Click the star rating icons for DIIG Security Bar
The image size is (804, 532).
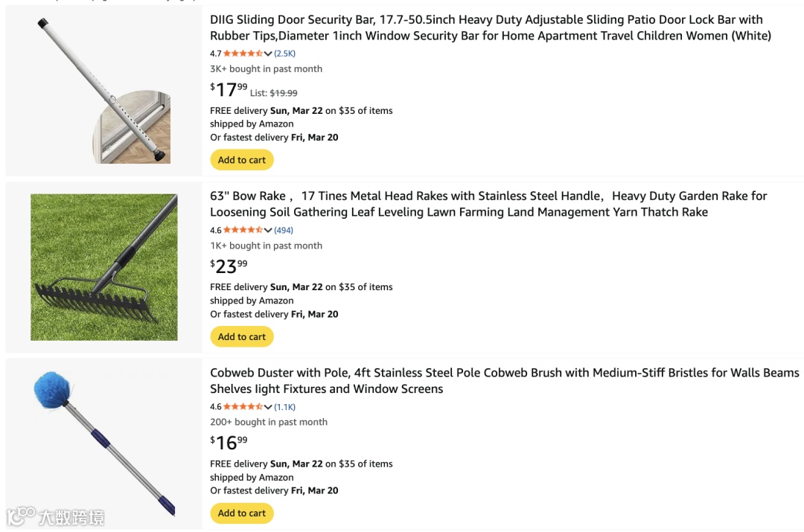[243, 54]
